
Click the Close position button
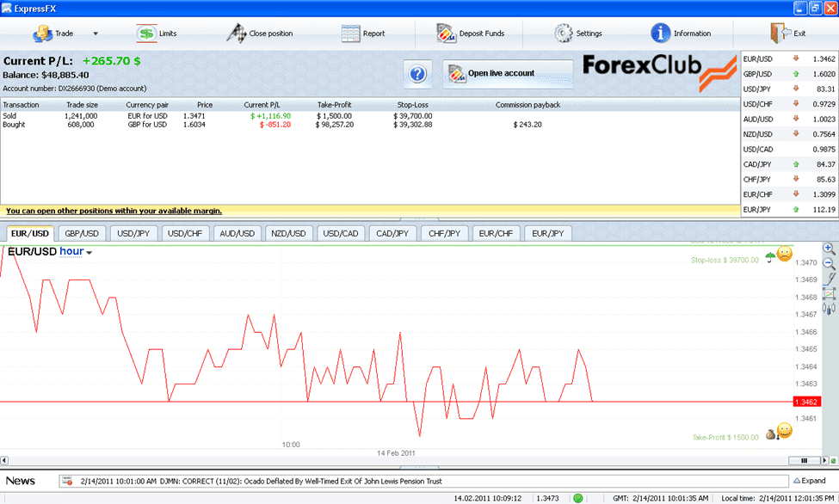[261, 34]
